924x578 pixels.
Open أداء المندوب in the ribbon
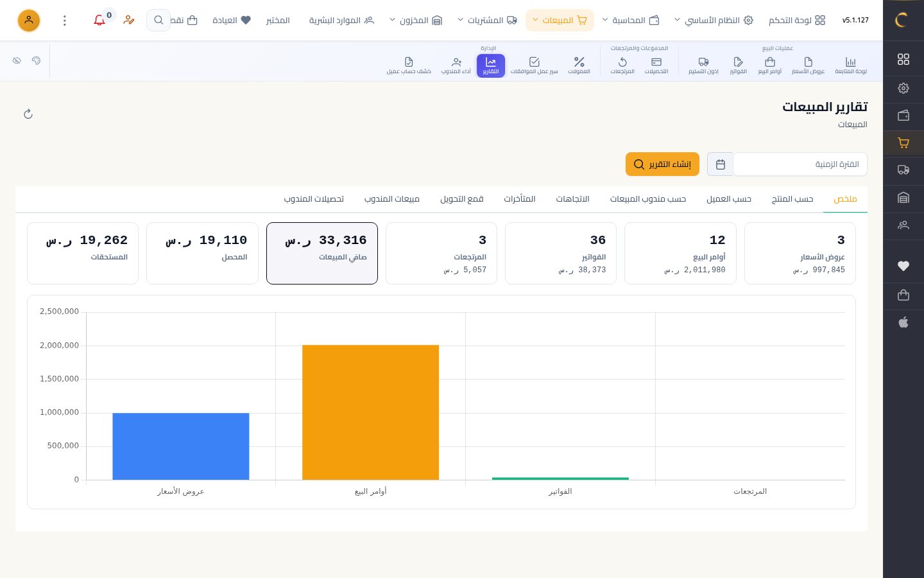pyautogui.click(x=456, y=66)
